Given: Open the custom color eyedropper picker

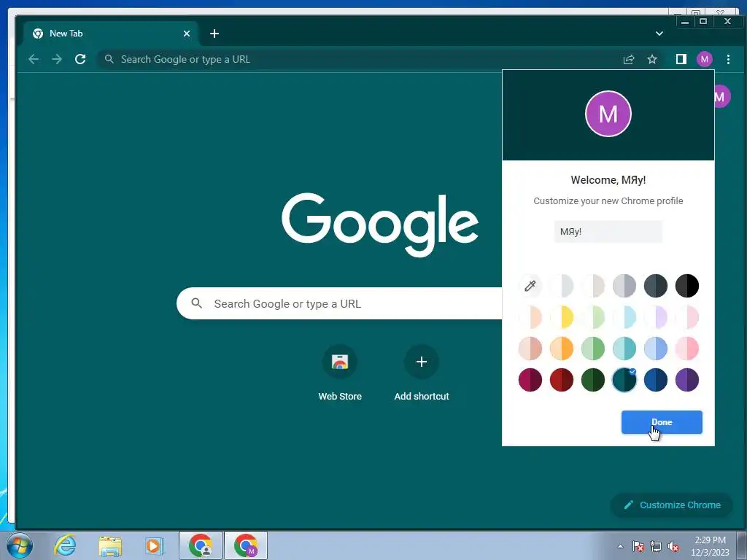Looking at the screenshot, I should [x=530, y=286].
